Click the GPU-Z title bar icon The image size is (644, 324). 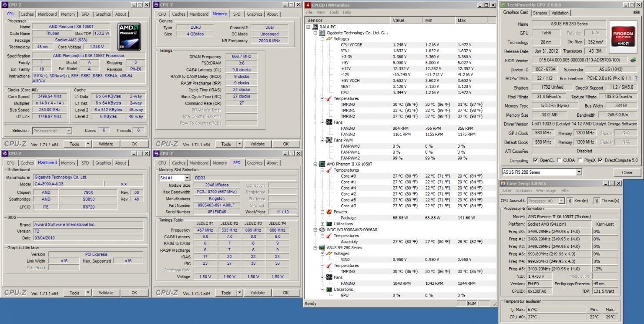coord(503,5)
